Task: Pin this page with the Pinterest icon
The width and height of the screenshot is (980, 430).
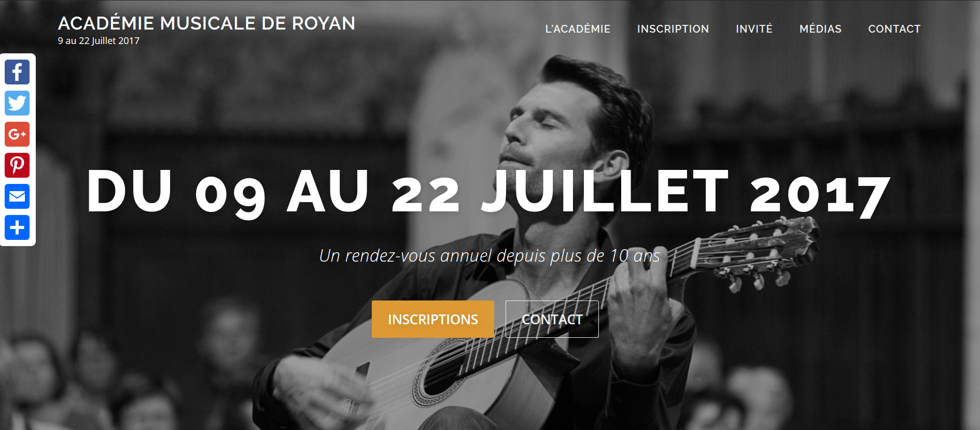Action: [x=17, y=165]
